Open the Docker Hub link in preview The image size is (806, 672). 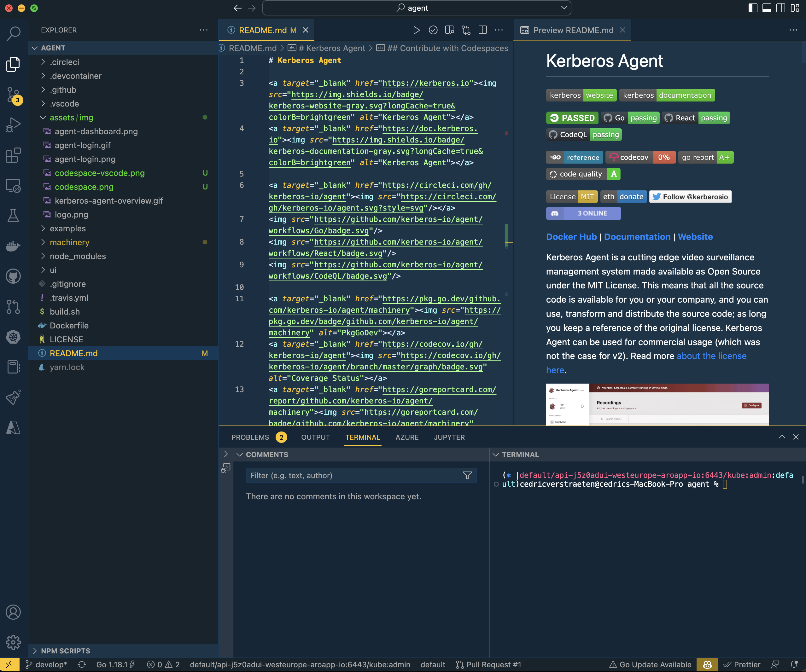(571, 237)
